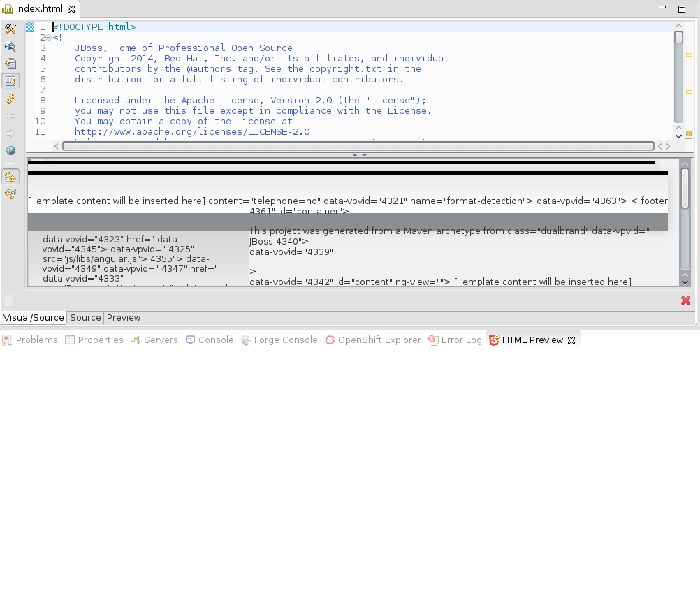Click yellow square marker at overview ruler bottom
This screenshot has height=605, width=700.
(689, 133)
